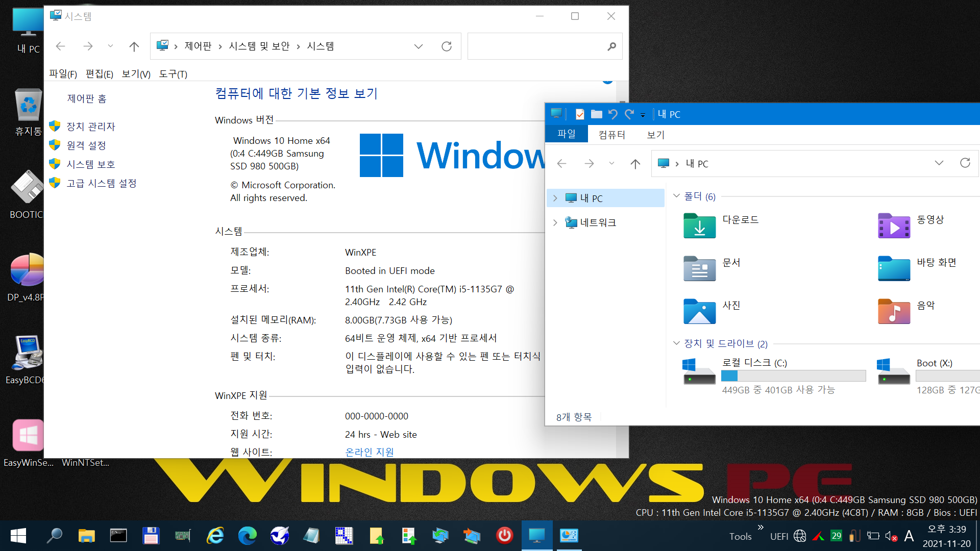The height and width of the screenshot is (551, 980).
Task: Launch Microsoft Edge from taskbar
Action: tap(248, 536)
